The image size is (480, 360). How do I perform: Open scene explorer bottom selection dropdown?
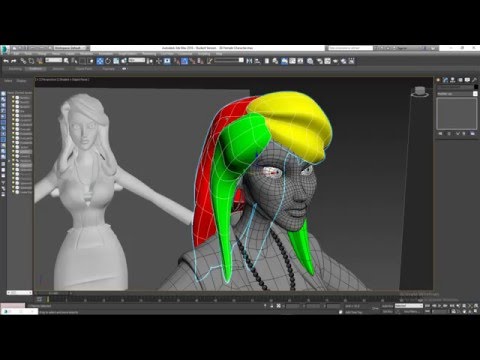click(x=19, y=292)
